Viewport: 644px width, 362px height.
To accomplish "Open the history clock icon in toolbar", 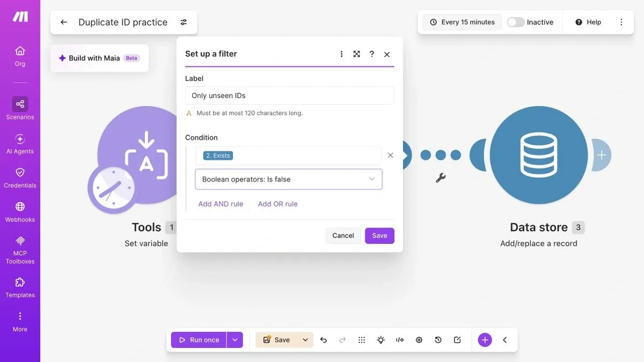I will [438, 340].
